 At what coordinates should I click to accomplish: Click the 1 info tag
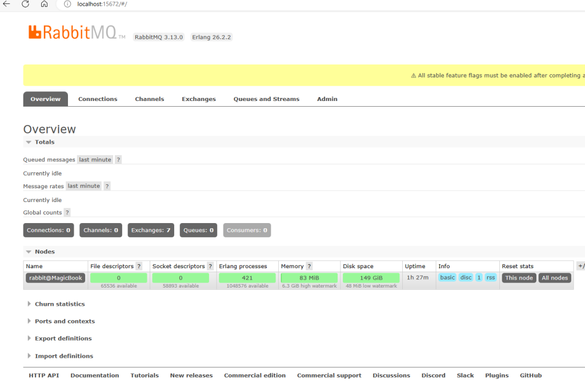tap(479, 278)
